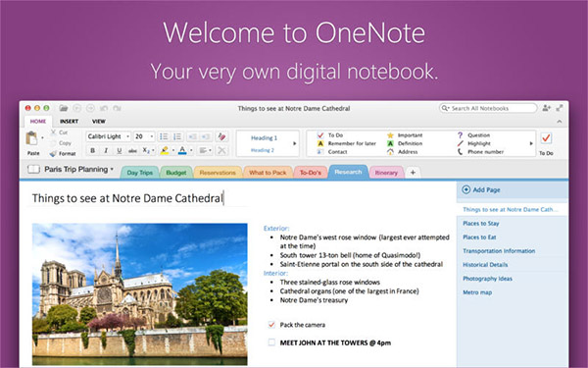Click the back navigation arrow in title bar

[76, 108]
